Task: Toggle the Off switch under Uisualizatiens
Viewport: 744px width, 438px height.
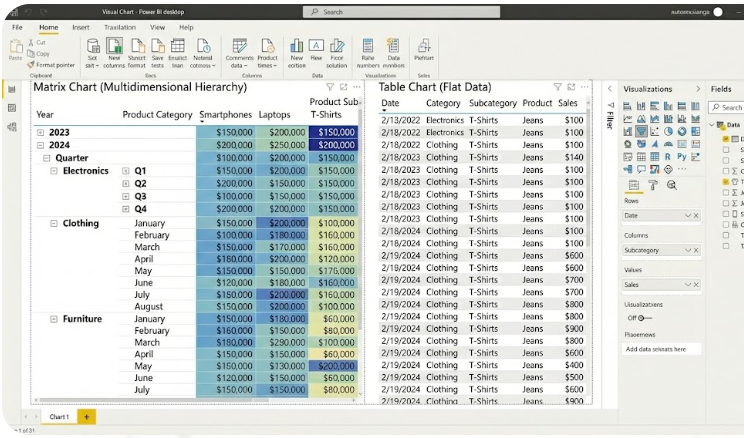Action: point(645,318)
